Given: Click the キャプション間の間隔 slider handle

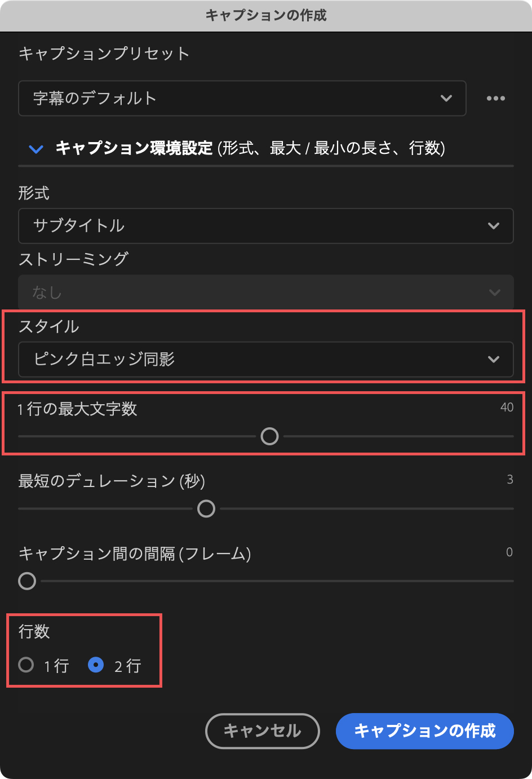Looking at the screenshot, I should click(x=26, y=581).
